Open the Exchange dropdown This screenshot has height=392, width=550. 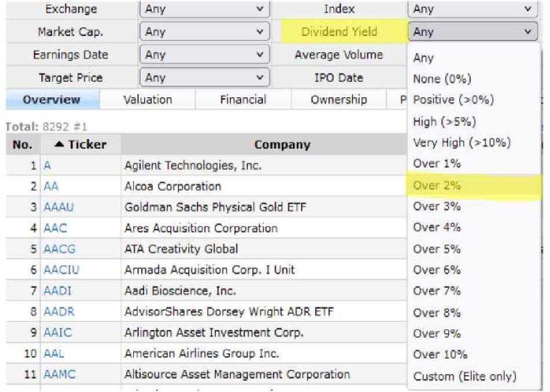point(204,9)
